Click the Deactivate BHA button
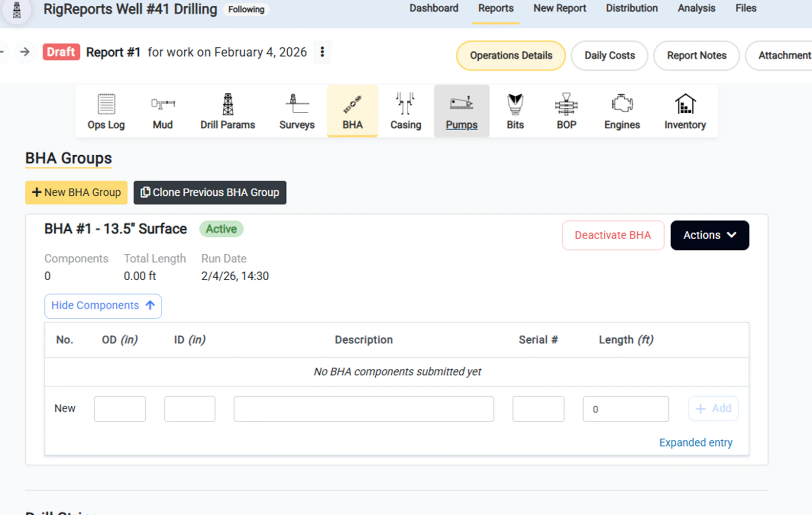 [x=613, y=235]
